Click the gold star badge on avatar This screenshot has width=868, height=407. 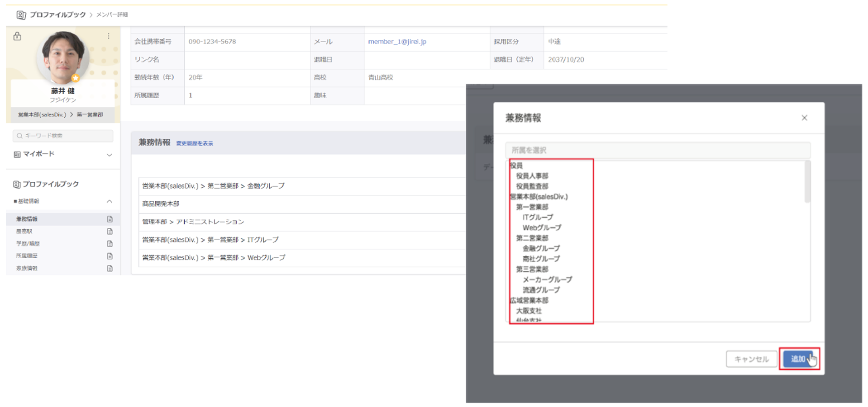point(76,78)
